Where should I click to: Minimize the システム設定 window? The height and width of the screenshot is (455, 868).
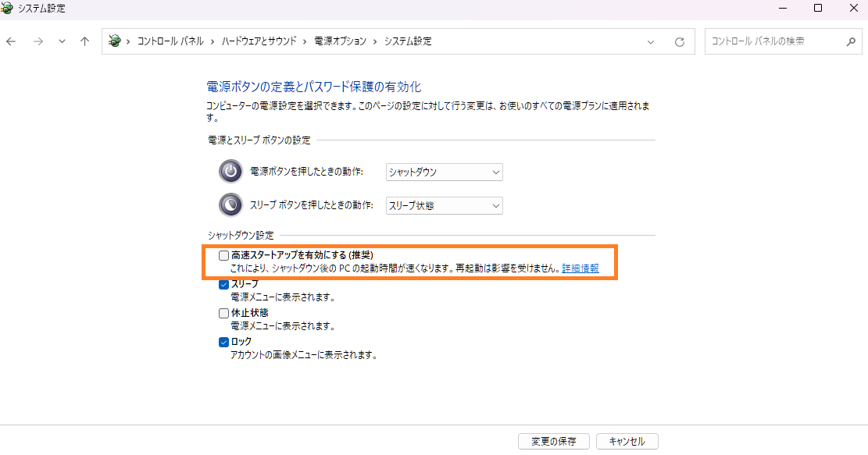(783, 8)
